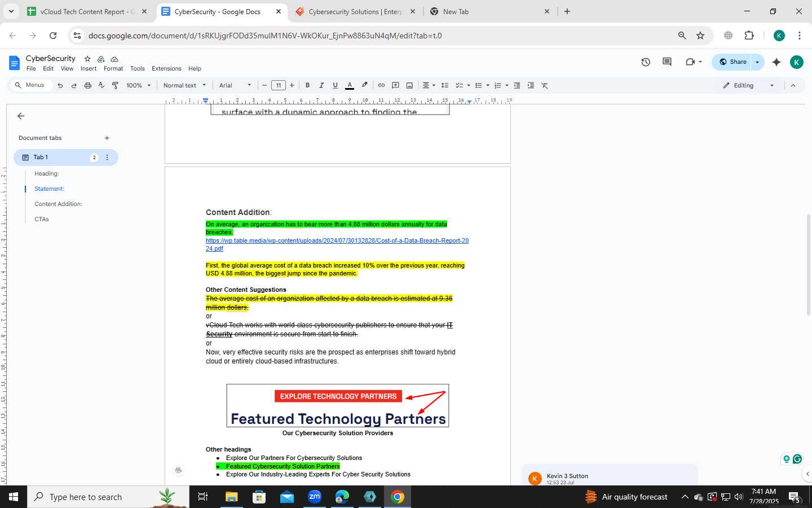812x508 pixels.
Task: Show all comments icon in header
Action: click(x=667, y=62)
